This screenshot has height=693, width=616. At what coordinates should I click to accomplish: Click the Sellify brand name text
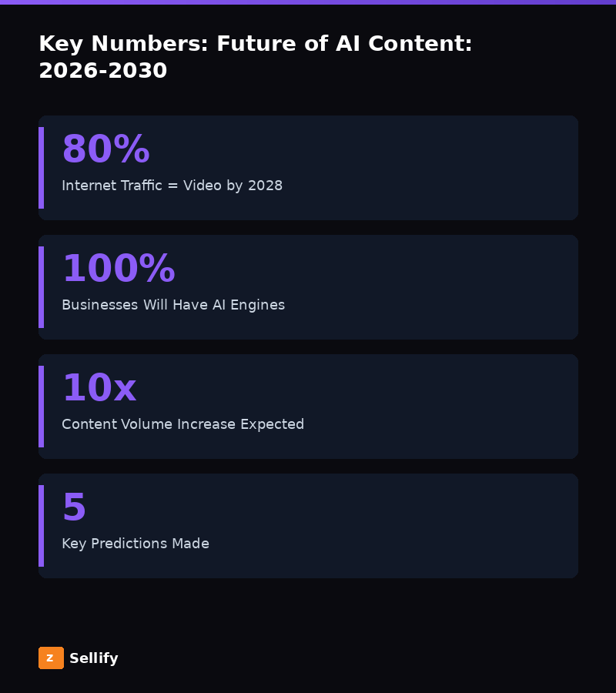click(x=94, y=658)
